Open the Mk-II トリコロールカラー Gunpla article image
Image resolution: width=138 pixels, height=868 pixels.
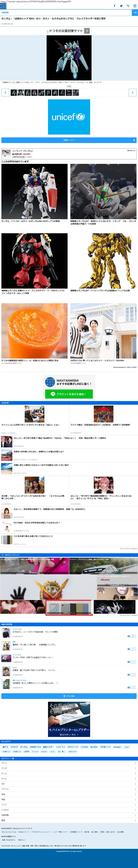[x=34, y=191]
